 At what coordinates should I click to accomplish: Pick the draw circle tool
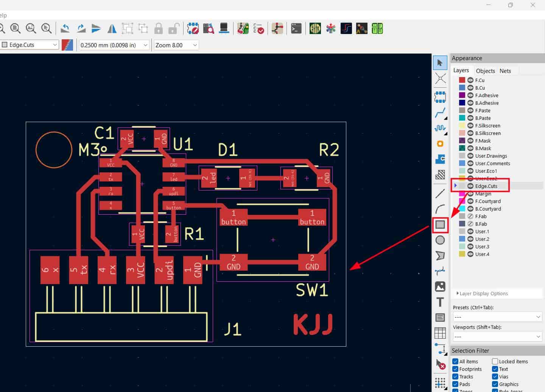pos(440,240)
